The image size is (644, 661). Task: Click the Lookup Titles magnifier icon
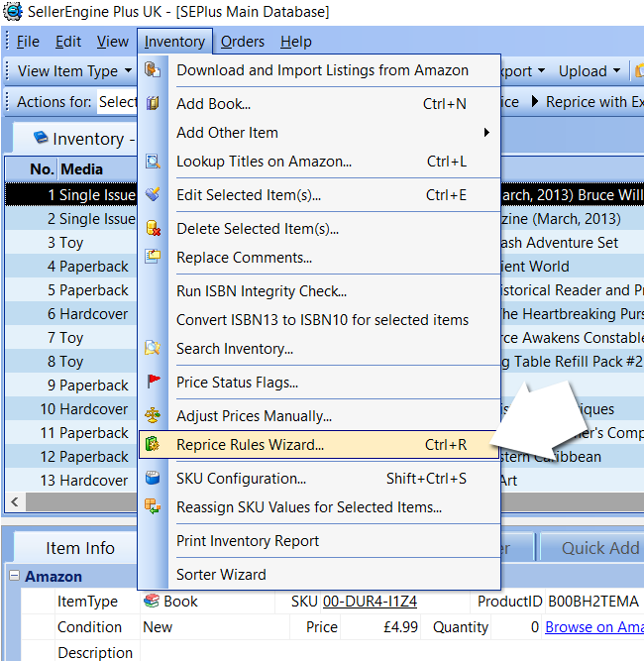coord(153,161)
